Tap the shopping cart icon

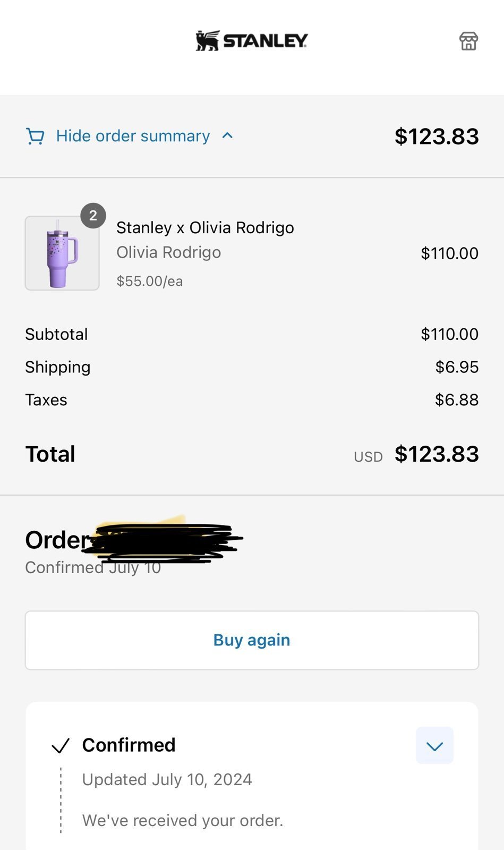click(35, 137)
